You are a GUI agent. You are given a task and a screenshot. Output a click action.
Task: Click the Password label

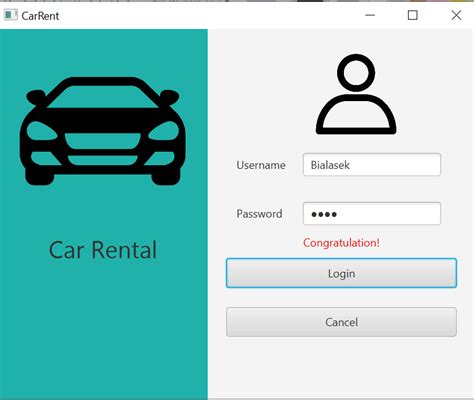tap(259, 214)
